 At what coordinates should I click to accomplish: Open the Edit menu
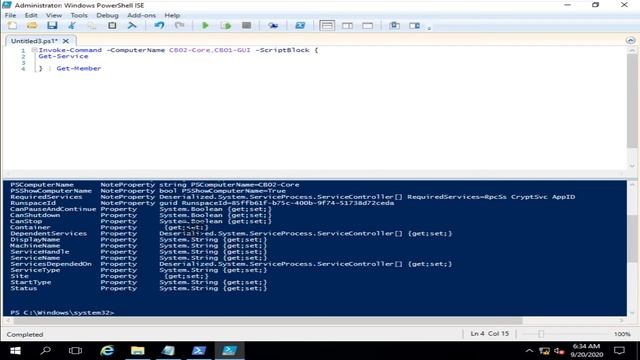[x=31, y=15]
